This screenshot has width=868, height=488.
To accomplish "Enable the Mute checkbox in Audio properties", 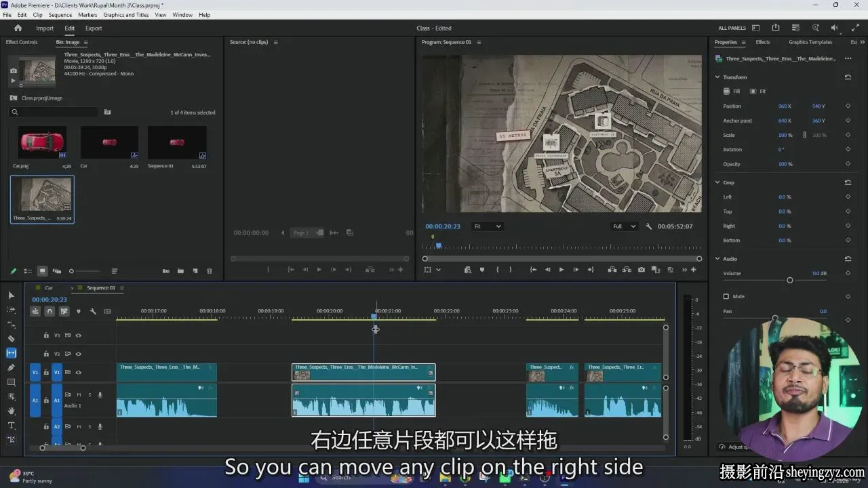I will click(726, 296).
